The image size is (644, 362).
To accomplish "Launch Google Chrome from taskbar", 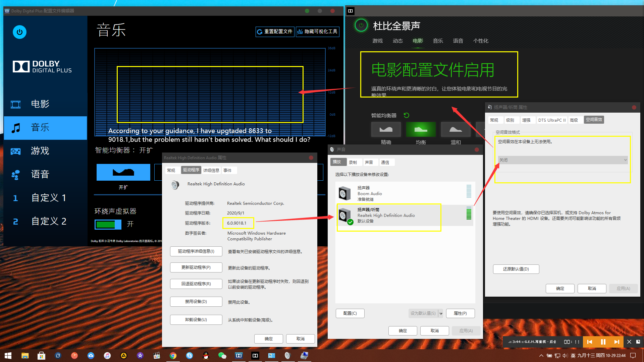I will [x=173, y=356].
